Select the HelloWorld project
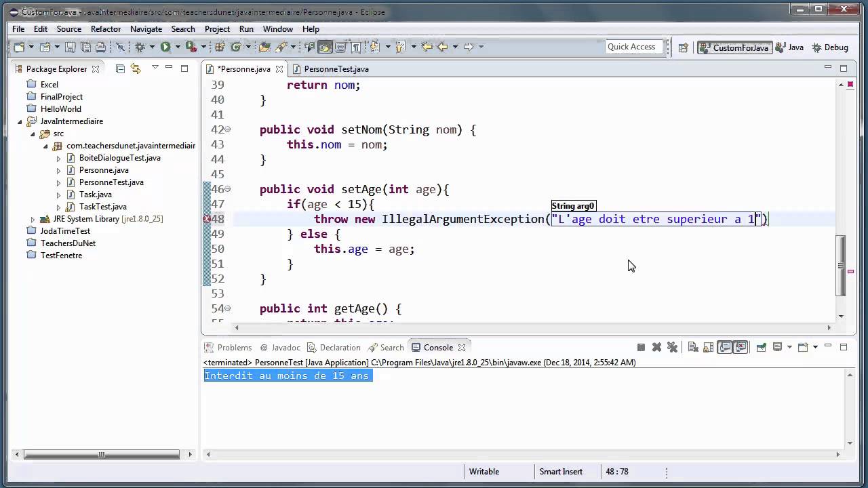Screen dimensions: 868x488 [x=60, y=109]
